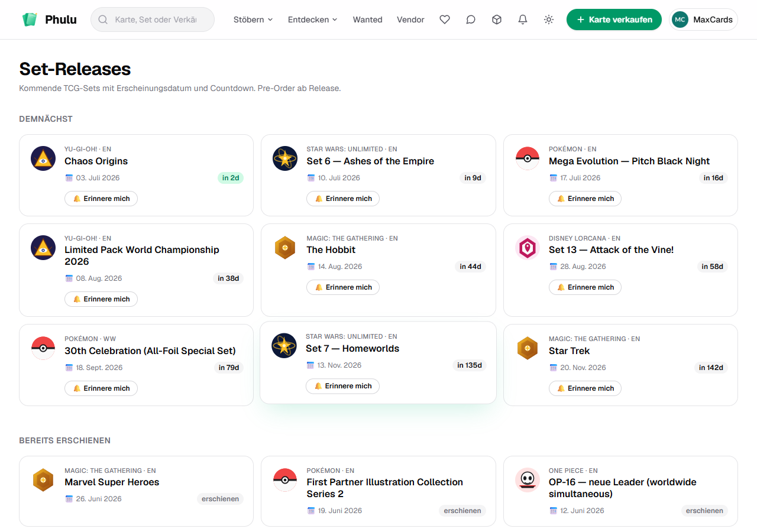
Task: Click Limited Pack World Championship game icon
Action: [x=43, y=248]
